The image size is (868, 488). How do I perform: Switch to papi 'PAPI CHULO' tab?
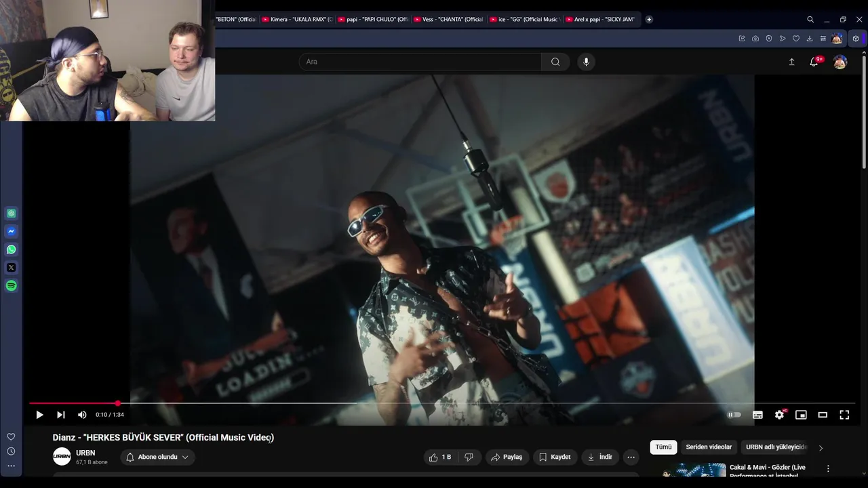point(373,20)
